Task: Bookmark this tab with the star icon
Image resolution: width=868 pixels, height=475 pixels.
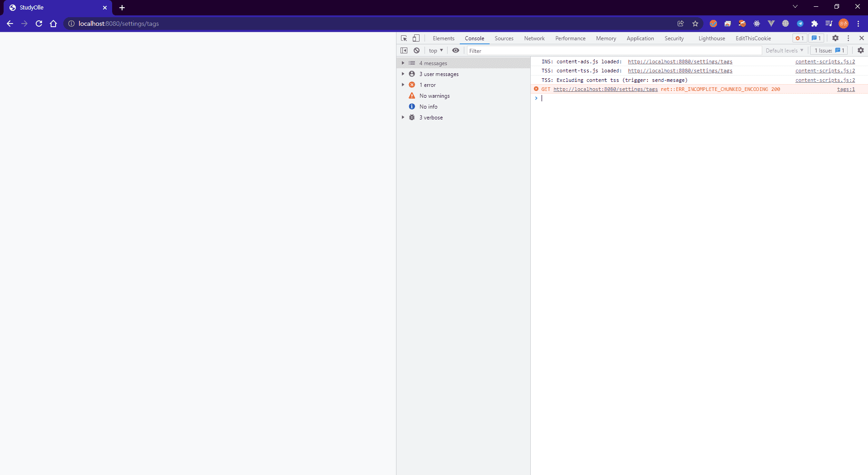Action: pos(695,24)
